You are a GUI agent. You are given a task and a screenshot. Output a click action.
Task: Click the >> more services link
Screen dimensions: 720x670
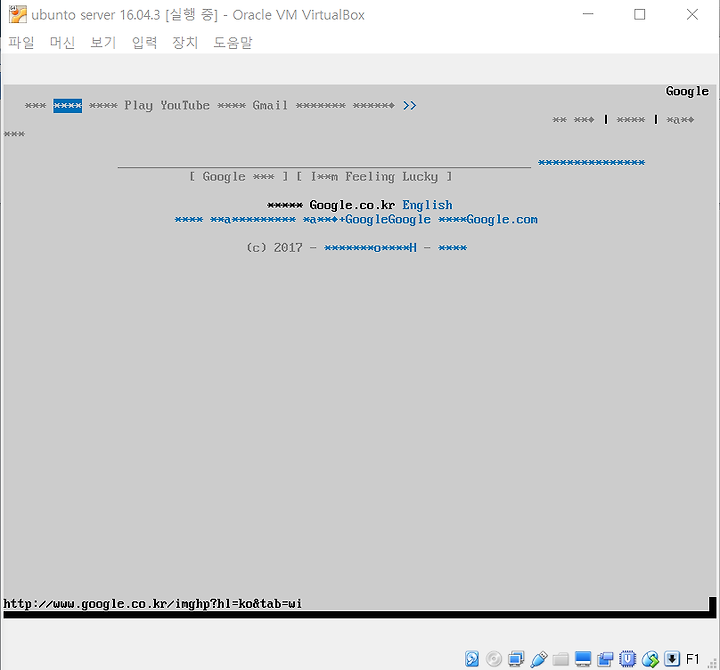click(410, 106)
